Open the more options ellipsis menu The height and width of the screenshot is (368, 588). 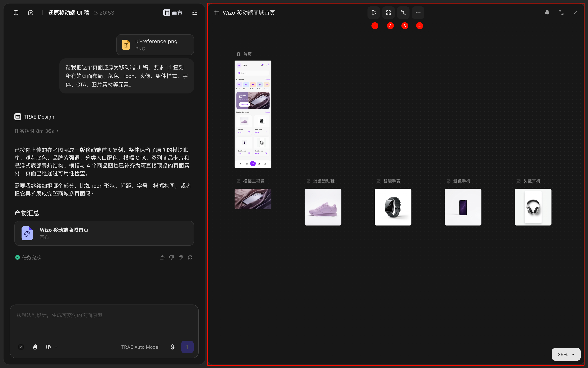pyautogui.click(x=418, y=13)
